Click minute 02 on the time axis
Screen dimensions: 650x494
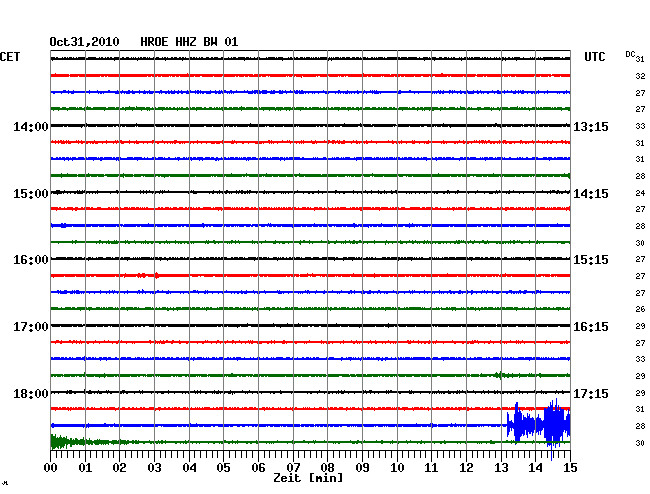(119, 467)
